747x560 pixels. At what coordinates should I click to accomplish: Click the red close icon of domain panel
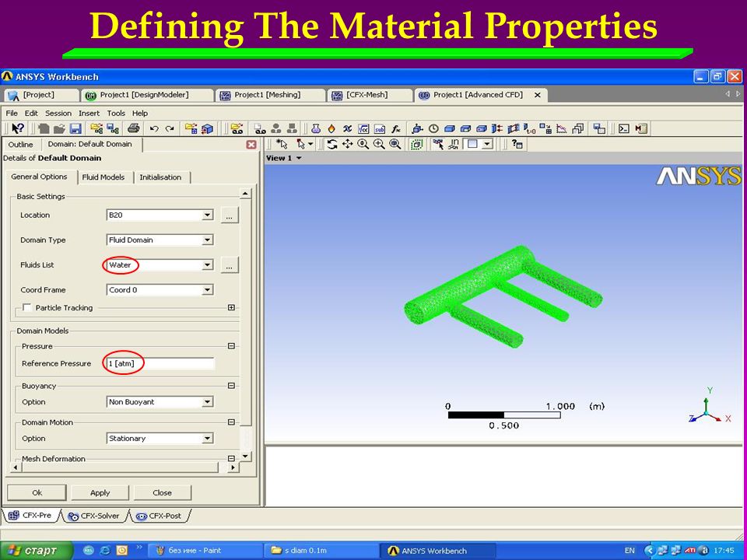coord(251,145)
